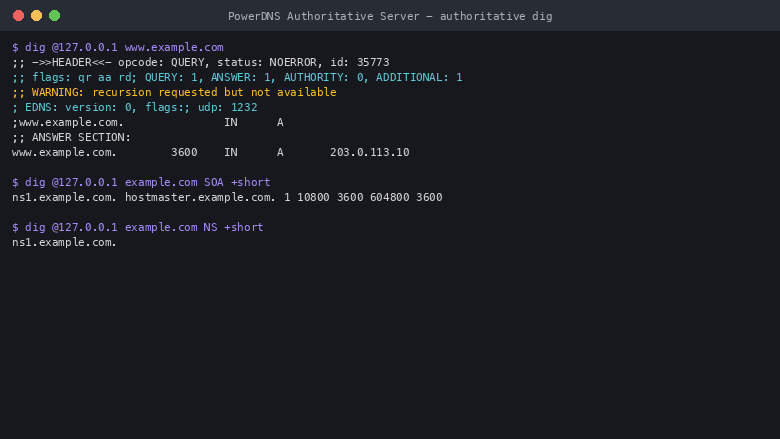
Task: Click the ';; ANSWER SECTION:' line
Action: point(71,137)
